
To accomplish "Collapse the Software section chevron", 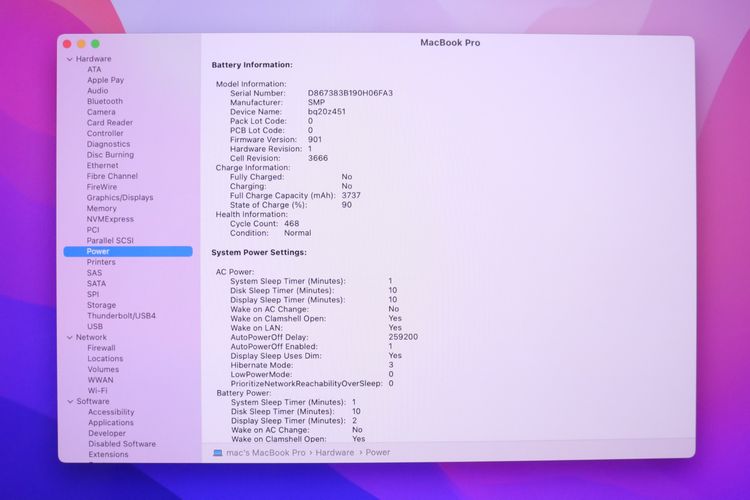I will click(70, 401).
